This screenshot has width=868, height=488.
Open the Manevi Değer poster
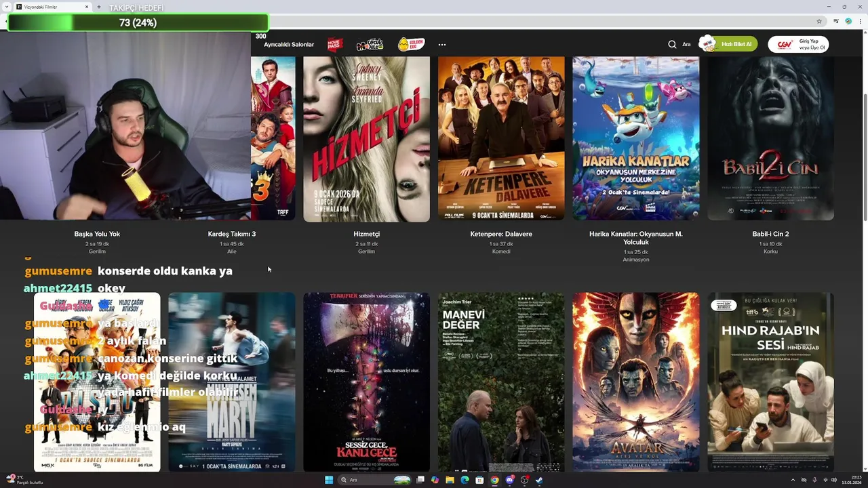coord(501,382)
